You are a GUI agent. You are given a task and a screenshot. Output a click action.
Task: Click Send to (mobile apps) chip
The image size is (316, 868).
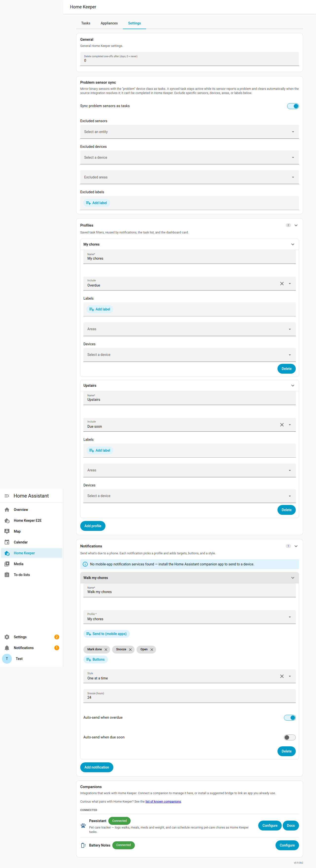coord(106,634)
